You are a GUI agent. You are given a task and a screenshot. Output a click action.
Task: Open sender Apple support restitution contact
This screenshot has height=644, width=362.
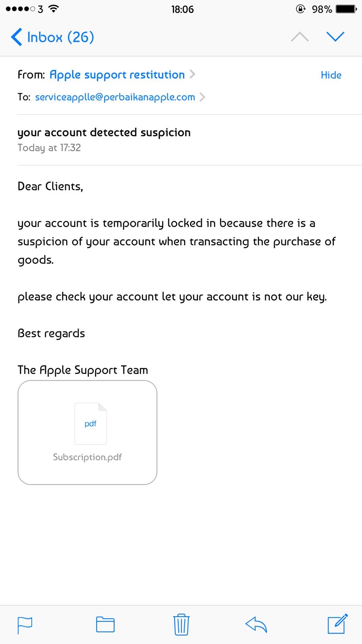point(117,75)
